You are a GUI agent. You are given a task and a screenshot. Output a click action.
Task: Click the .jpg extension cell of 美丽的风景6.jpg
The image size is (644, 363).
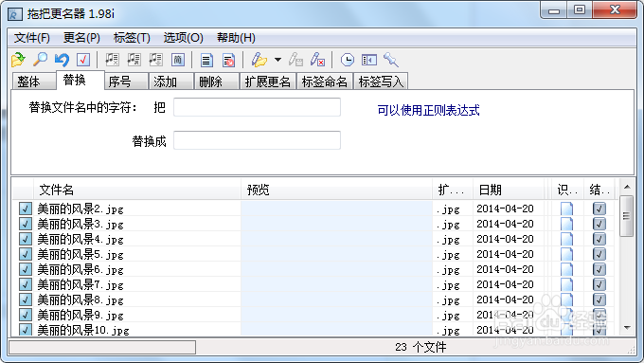448,270
